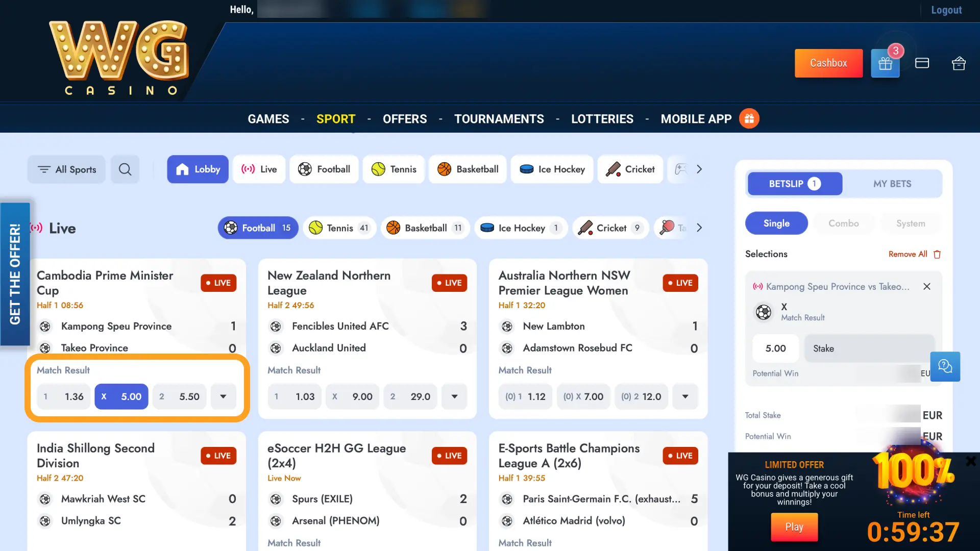Select Tennis category in top bar
Screen dimensions: 980x551
tap(394, 169)
